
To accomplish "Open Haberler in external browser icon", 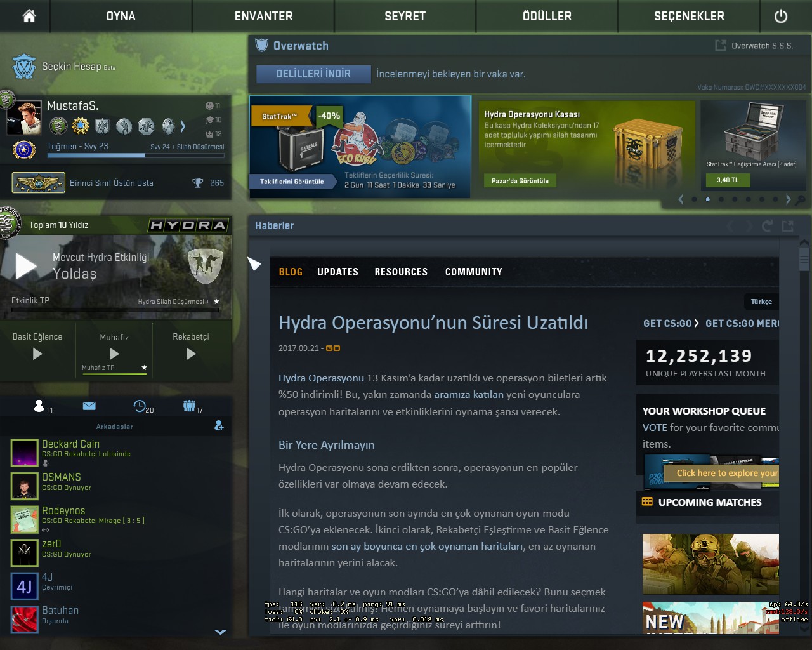I will click(788, 226).
